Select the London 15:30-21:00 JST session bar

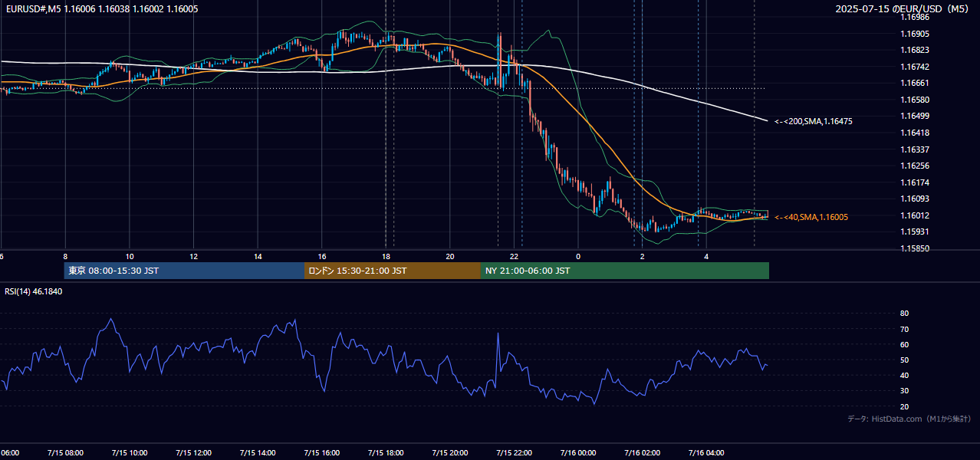tap(393, 271)
